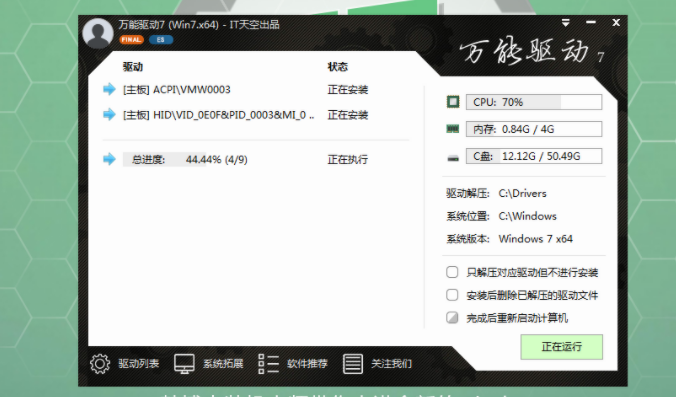676x397 pixels.
Task: Click the arrow icon beside 总进度
Action: pos(110,159)
